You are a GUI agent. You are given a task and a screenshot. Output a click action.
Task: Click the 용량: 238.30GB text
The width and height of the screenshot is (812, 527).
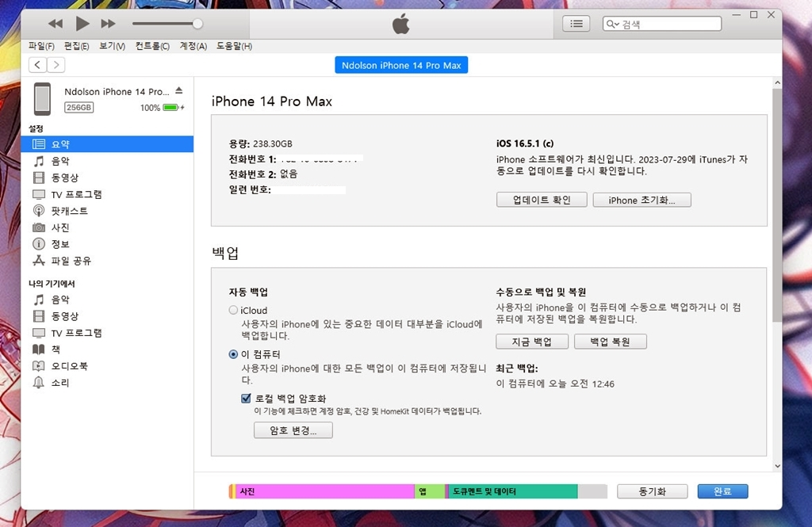click(x=260, y=143)
